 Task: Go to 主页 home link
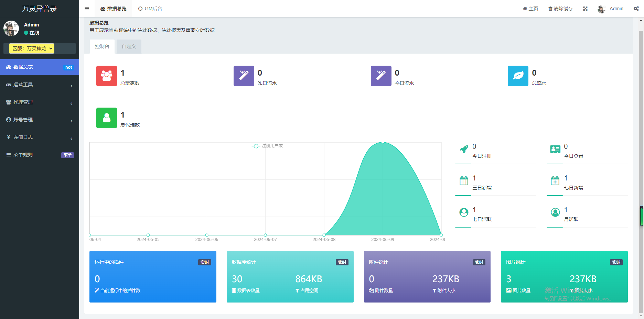click(530, 9)
